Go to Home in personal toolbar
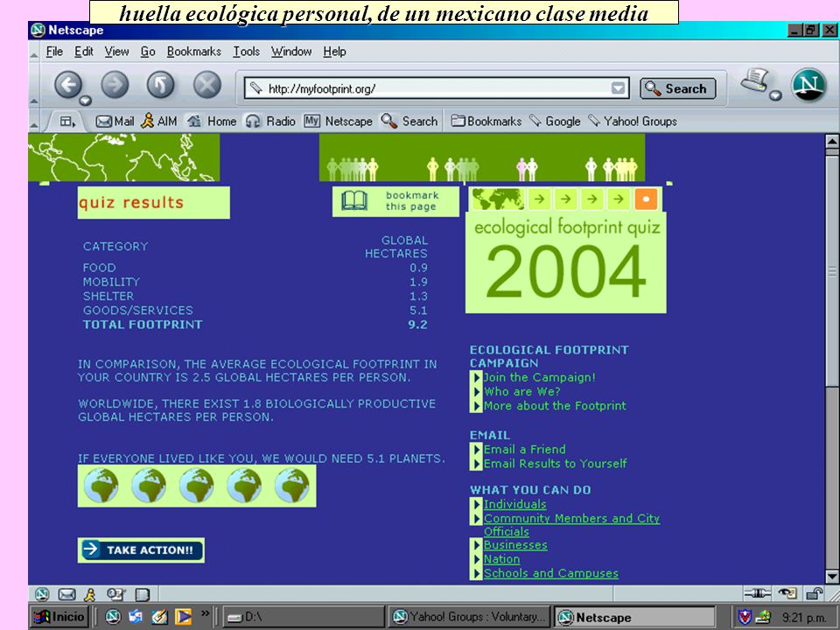The height and width of the screenshot is (630, 840). click(x=212, y=122)
